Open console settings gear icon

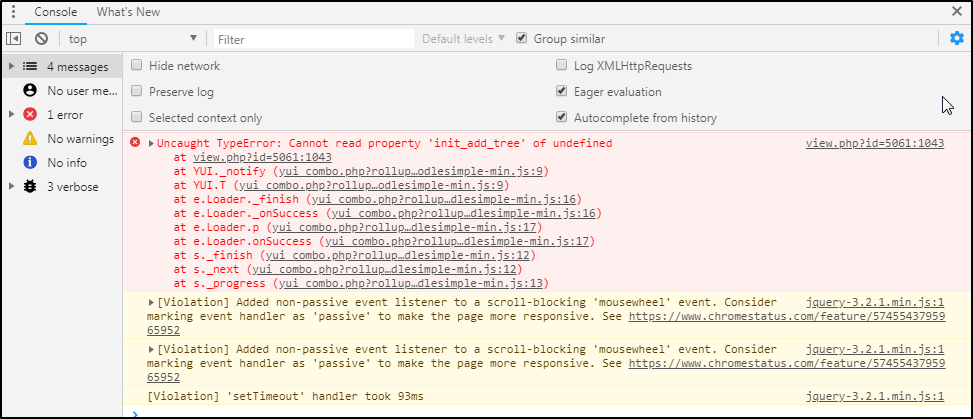click(x=956, y=38)
